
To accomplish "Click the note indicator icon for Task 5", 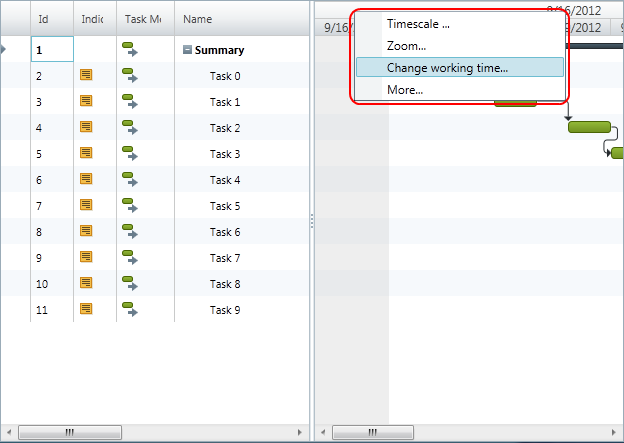I will coord(86,206).
